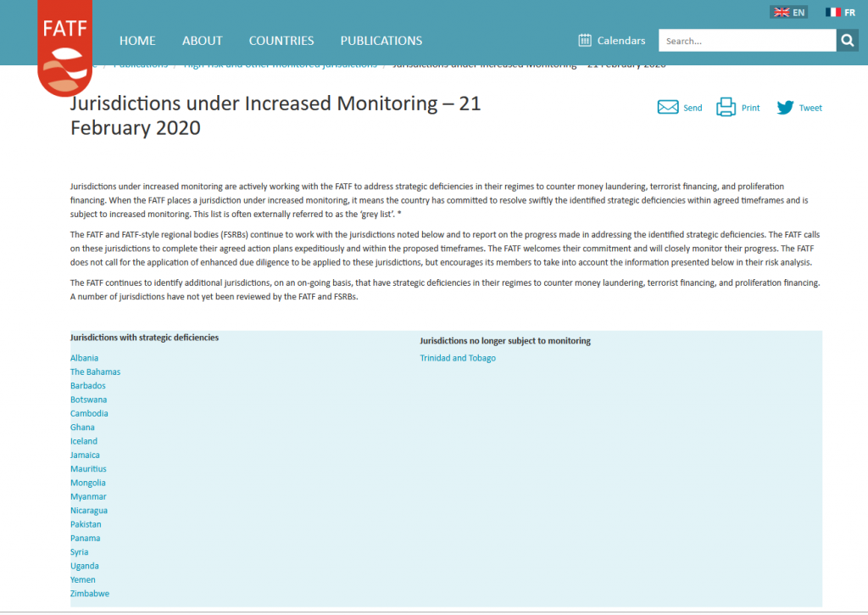Click the Send text link
Viewport: 868px width, 615px height.
coord(693,108)
